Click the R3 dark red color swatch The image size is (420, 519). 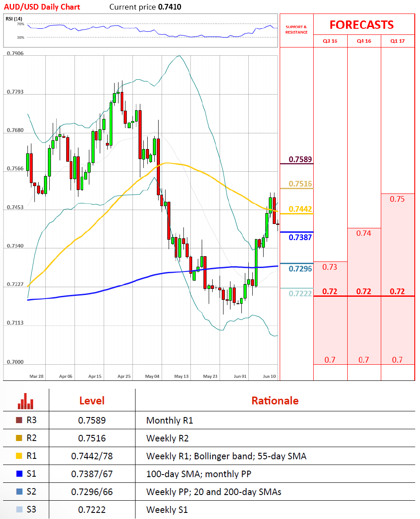(x=19, y=420)
